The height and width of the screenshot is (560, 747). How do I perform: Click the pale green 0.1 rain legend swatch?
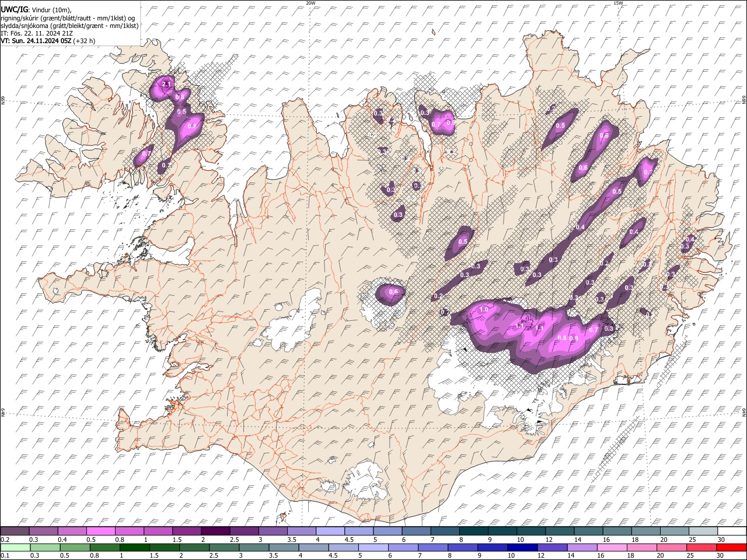click(15, 548)
